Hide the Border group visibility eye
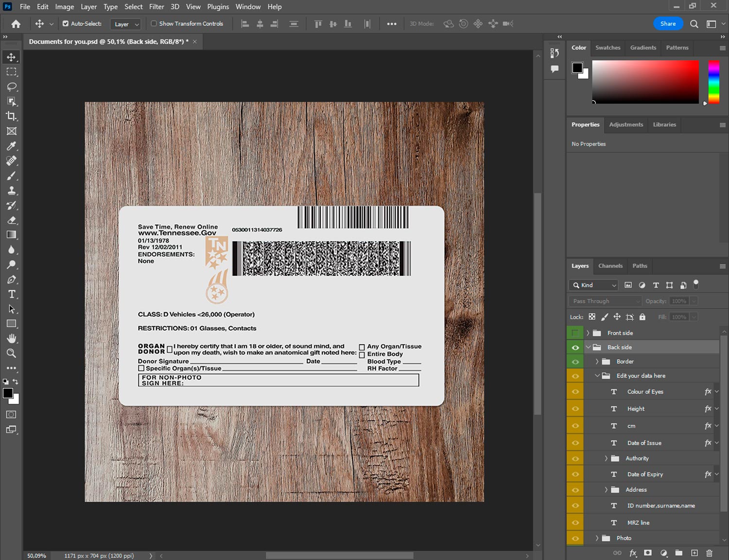The height and width of the screenshot is (560, 729). (x=575, y=362)
